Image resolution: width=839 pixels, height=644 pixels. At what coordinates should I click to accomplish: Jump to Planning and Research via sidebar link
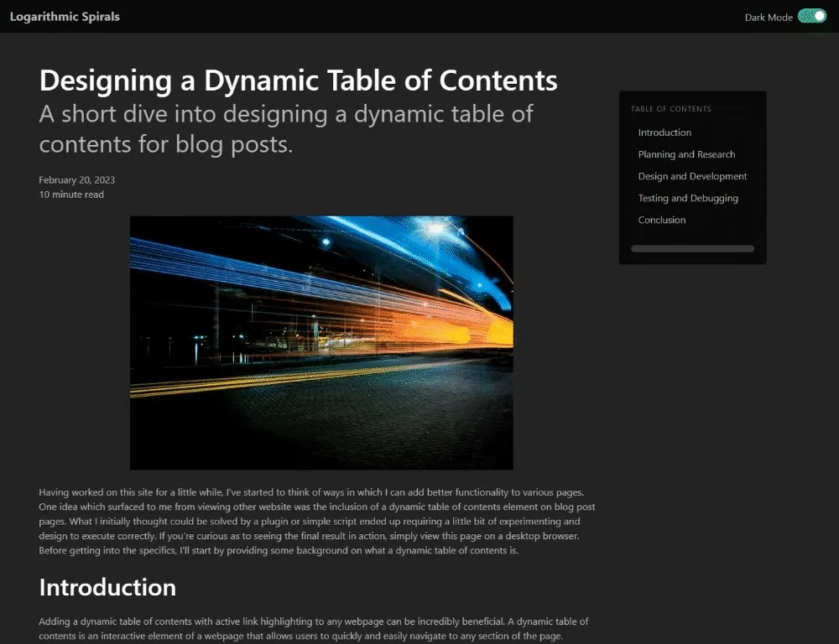(x=686, y=154)
